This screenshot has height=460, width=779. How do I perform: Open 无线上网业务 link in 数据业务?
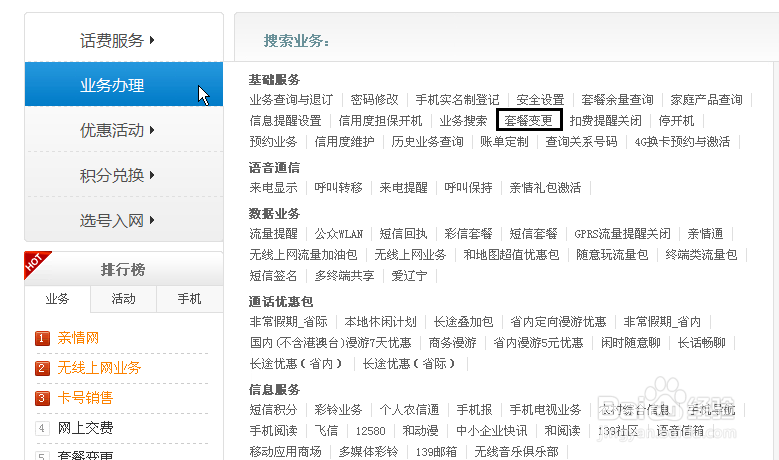click(410, 255)
